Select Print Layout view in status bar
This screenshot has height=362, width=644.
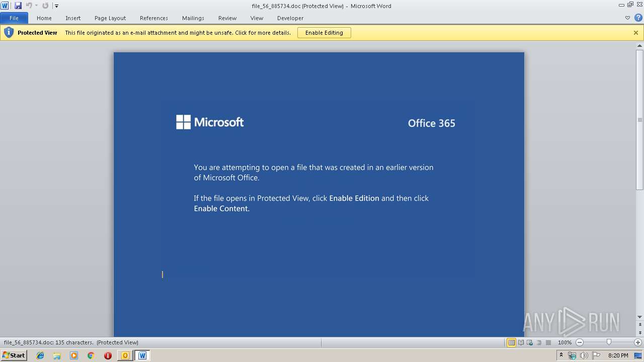tap(511, 342)
